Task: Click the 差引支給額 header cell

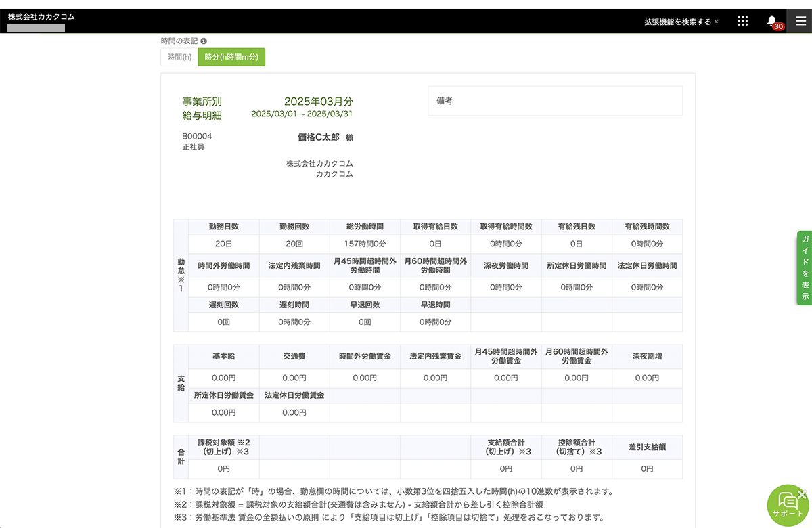Action: pyautogui.click(x=647, y=447)
